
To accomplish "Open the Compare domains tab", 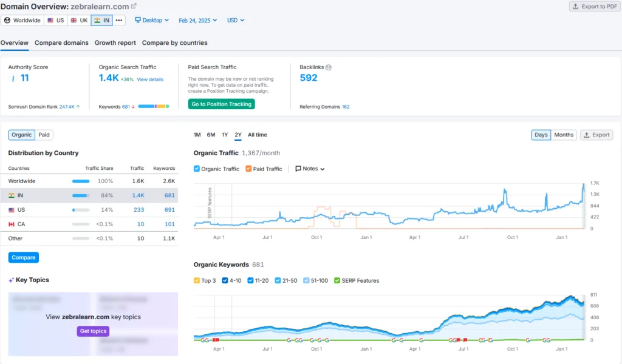I will 61,43.
